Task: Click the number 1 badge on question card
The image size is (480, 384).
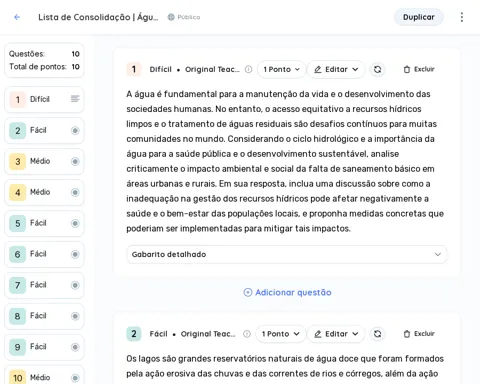Action: point(134,69)
